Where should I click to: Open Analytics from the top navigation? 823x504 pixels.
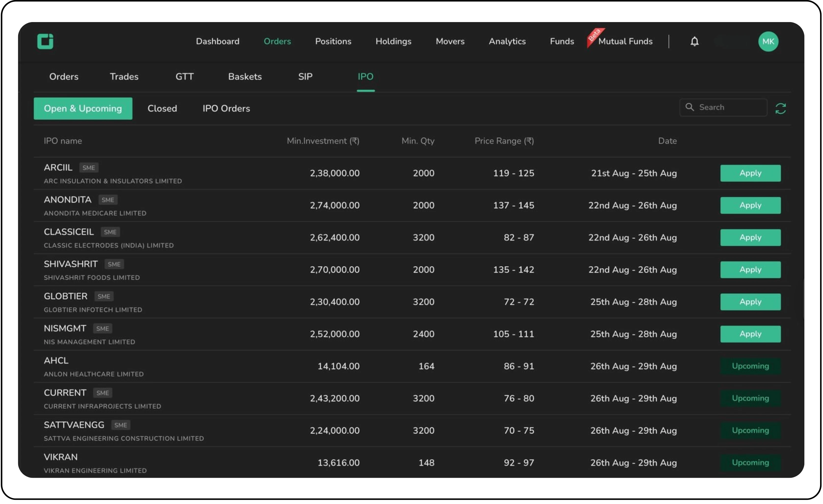(507, 41)
